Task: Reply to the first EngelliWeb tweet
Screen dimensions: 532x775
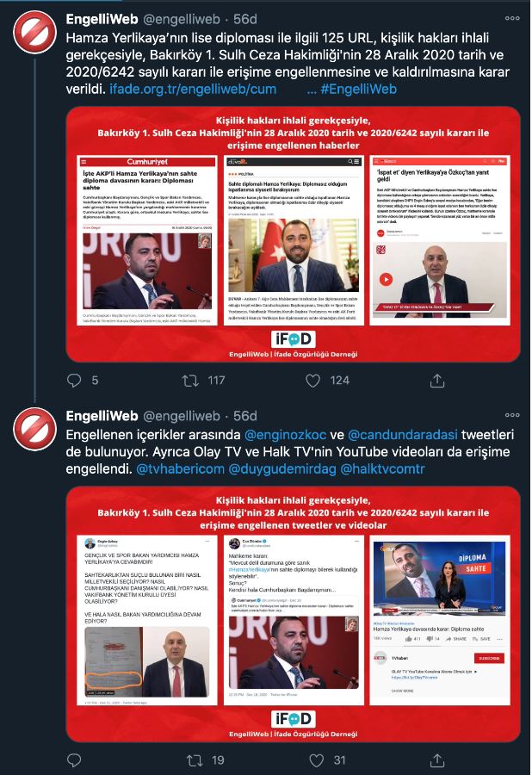Action: coord(74,380)
